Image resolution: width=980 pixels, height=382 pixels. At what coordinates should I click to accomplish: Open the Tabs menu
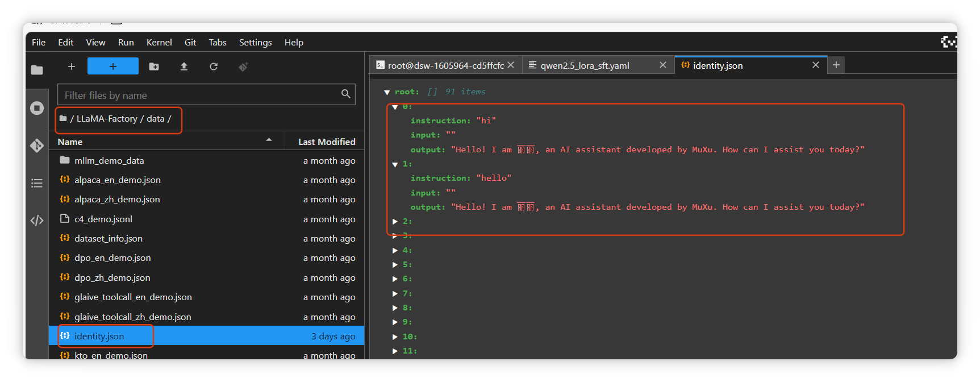point(218,42)
